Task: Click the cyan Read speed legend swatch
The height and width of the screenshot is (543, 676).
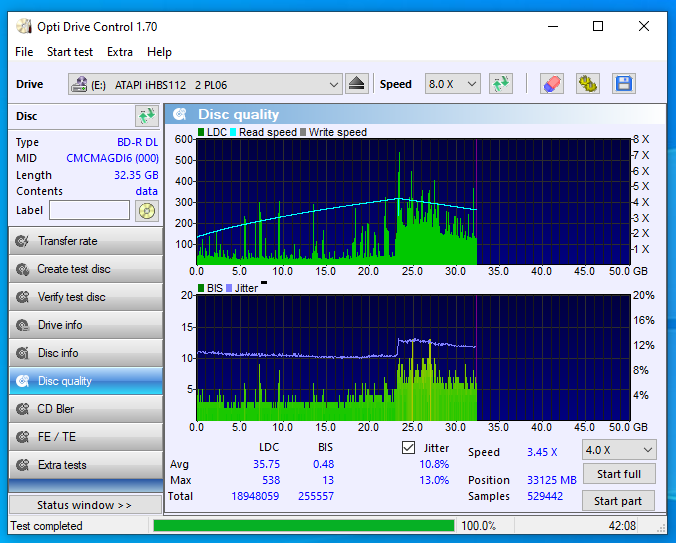Action: 233,132
